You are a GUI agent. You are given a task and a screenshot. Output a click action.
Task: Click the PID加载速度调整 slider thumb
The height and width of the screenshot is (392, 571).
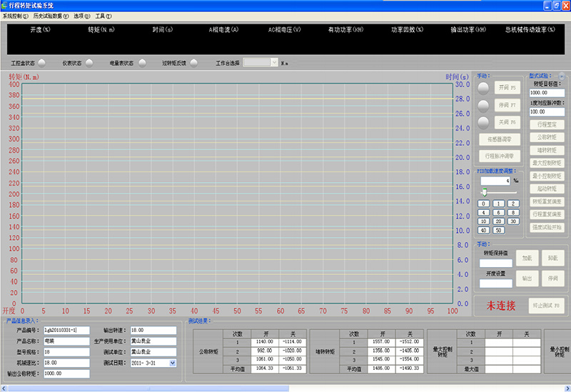coord(485,192)
